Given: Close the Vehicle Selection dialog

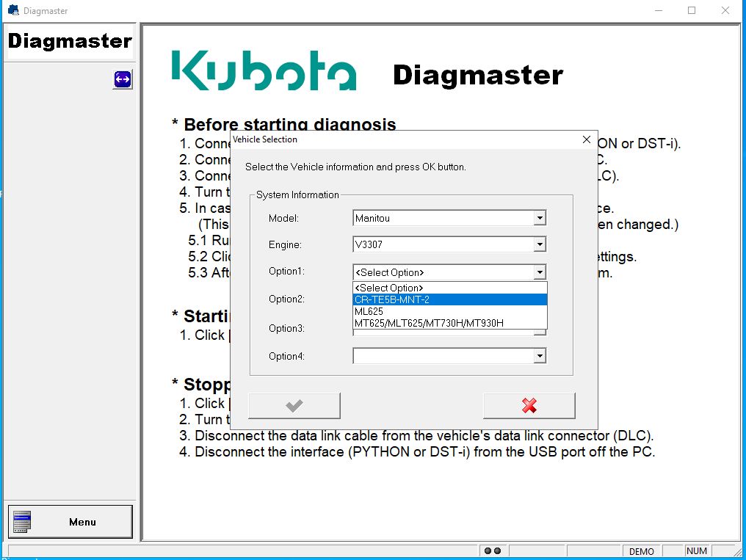Looking at the screenshot, I should tap(587, 139).
